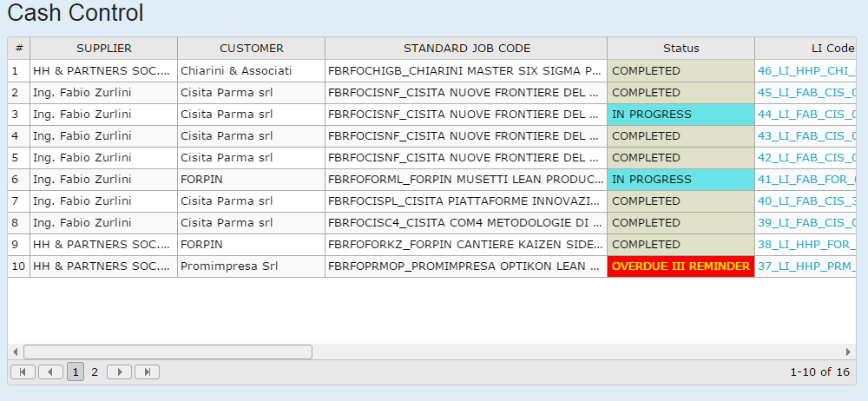Sort by SUPPLIER column header
The height and width of the screenshot is (401, 868).
point(104,49)
